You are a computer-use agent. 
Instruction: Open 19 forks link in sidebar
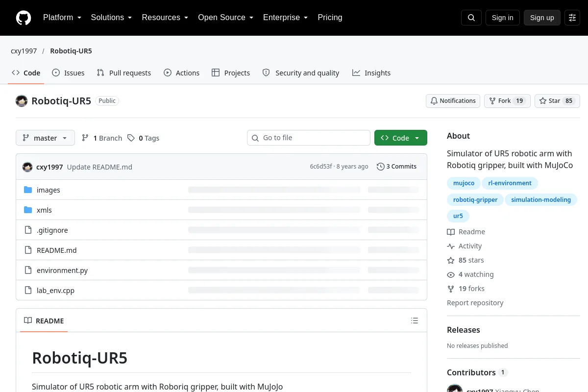466,289
